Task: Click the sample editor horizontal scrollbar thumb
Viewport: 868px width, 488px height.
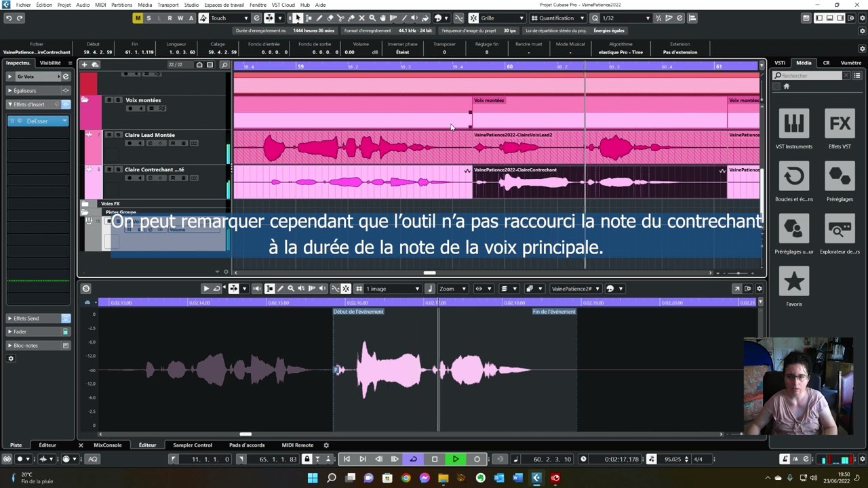Action: [245, 434]
